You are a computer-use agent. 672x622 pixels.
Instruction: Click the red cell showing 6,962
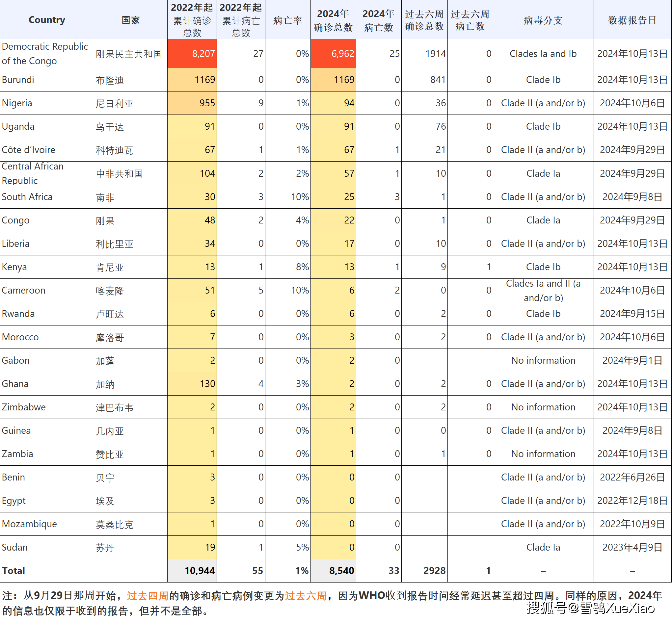333,54
